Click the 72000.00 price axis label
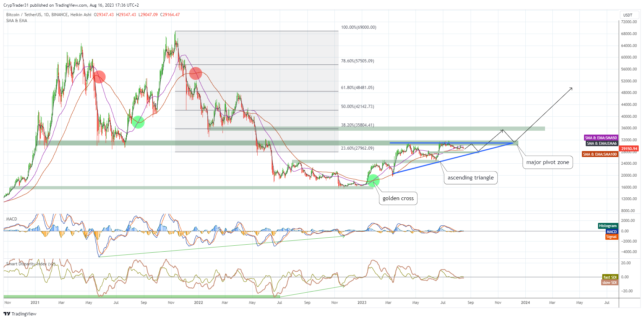Screen dimensions: 644x320 click(x=629, y=22)
